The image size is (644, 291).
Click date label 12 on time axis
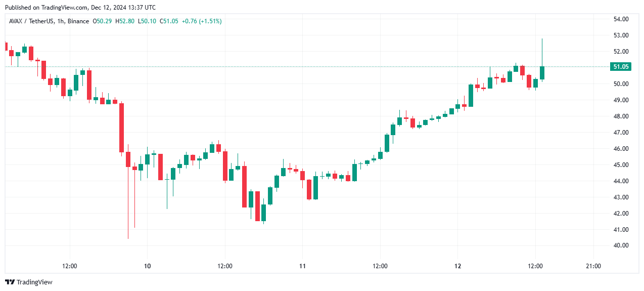[x=457, y=266]
